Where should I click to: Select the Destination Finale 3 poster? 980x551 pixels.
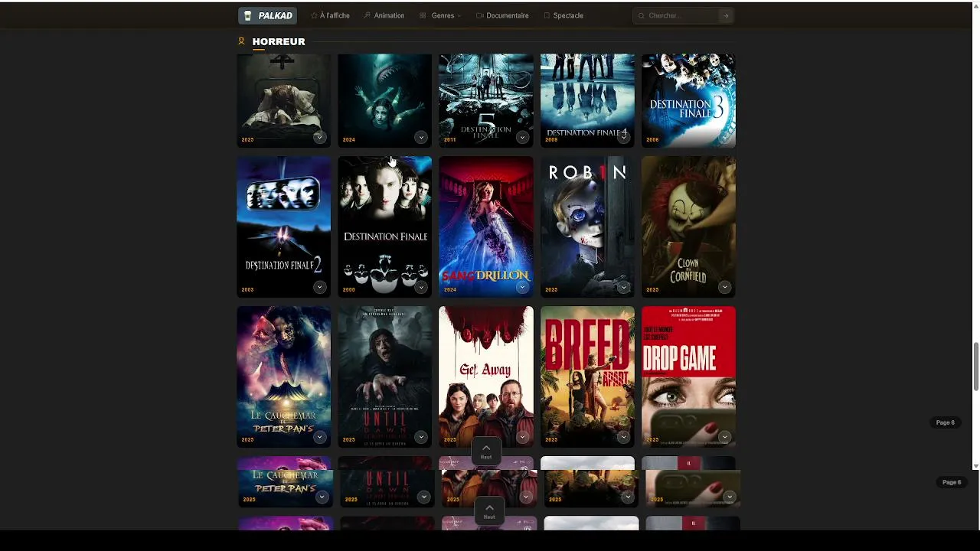688,100
